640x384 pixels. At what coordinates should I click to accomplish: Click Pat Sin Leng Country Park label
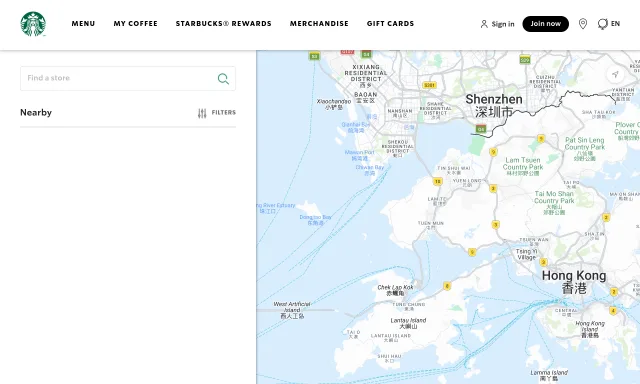coord(584,149)
